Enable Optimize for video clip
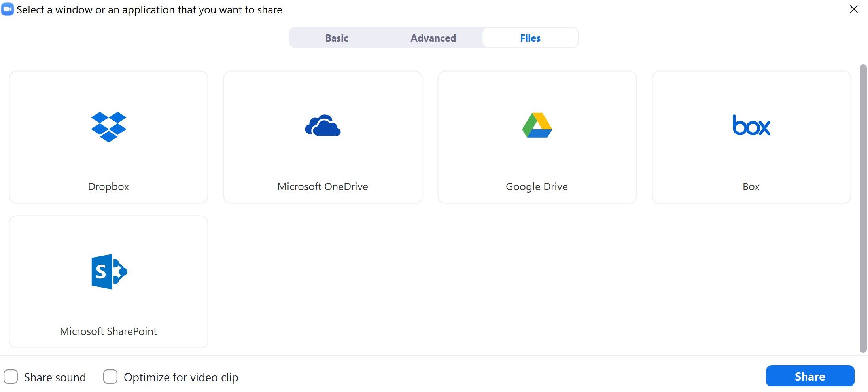 point(110,377)
